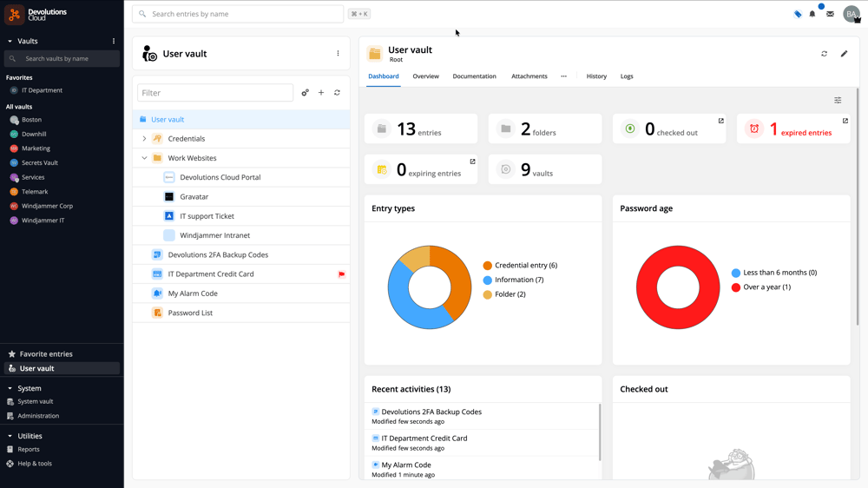
Task: Open the Vaults options menu (three dots)
Action: tap(114, 41)
